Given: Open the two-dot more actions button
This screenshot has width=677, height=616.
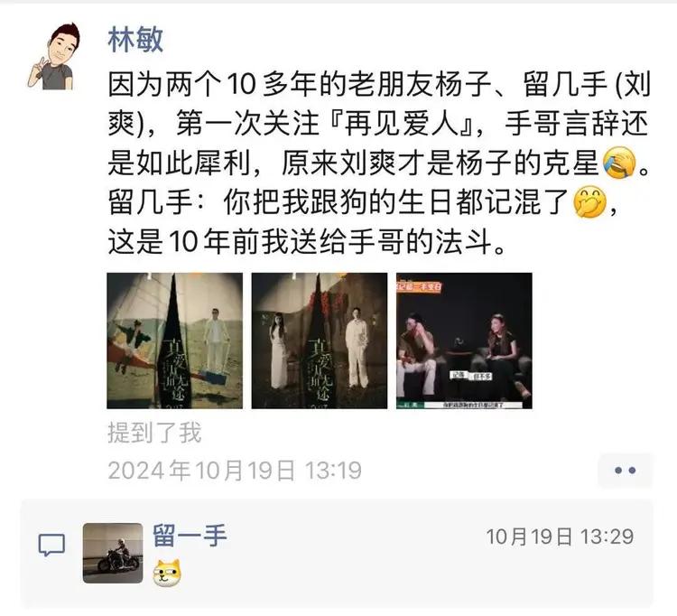Looking at the screenshot, I should tap(625, 471).
